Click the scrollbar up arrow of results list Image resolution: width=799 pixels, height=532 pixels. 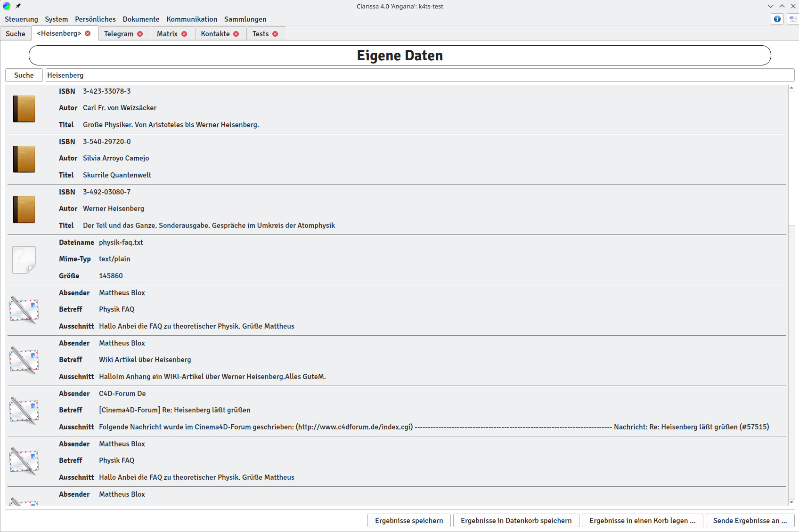pyautogui.click(x=791, y=88)
